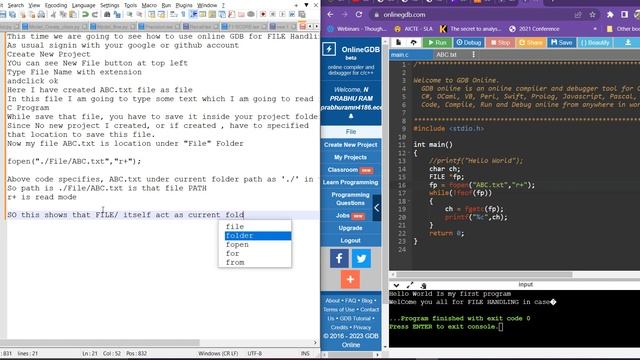This screenshot has width=640, height=360.
Task: Click Windows (CR LF) in status bar
Action: (x=218, y=353)
